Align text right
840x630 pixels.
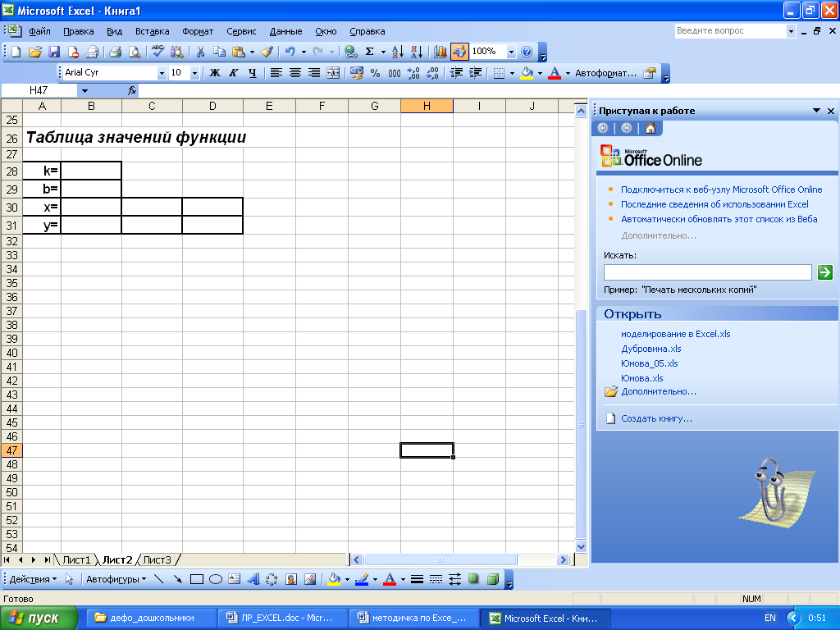[314, 73]
